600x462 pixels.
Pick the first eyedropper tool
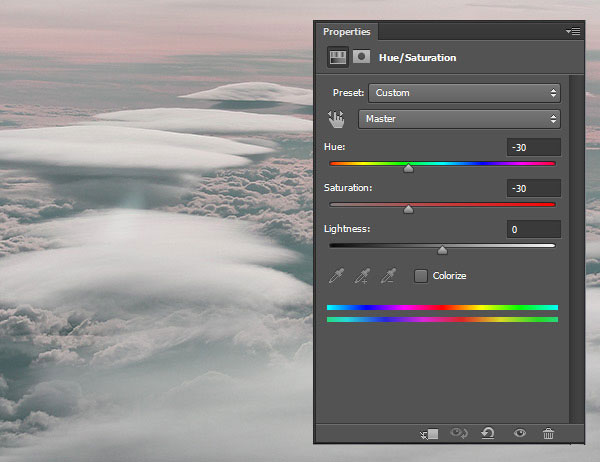(337, 275)
